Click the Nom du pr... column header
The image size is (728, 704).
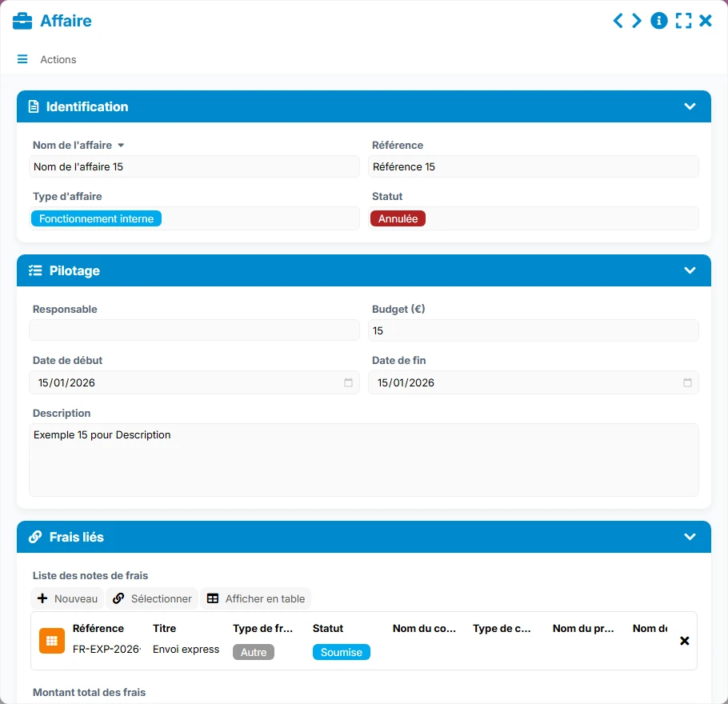pos(583,628)
